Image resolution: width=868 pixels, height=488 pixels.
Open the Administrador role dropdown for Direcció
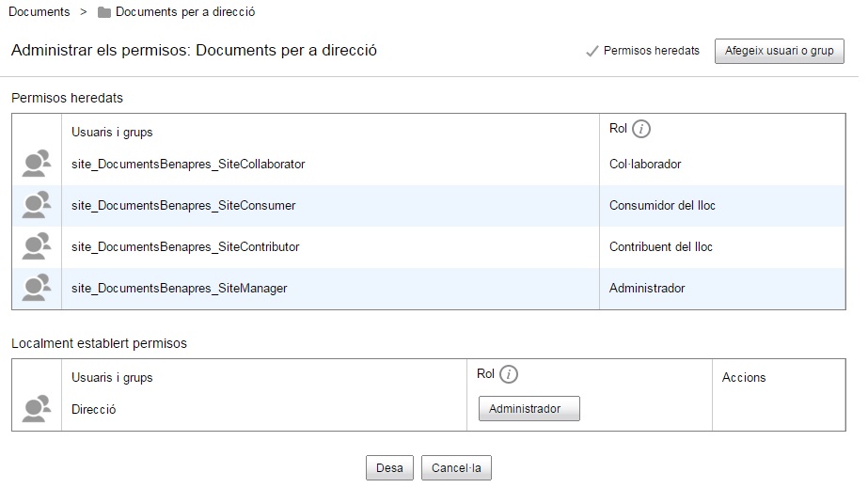tap(529, 408)
